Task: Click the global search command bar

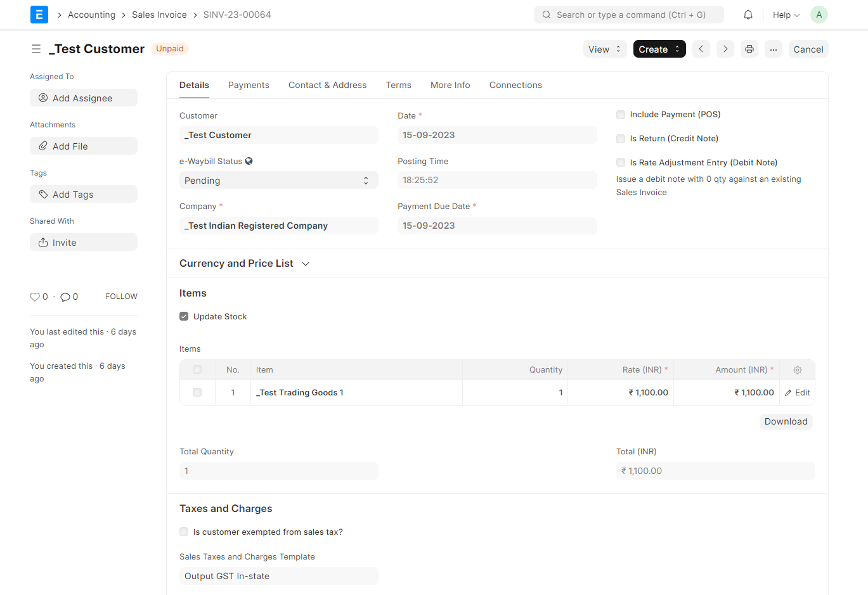Action: (x=628, y=14)
